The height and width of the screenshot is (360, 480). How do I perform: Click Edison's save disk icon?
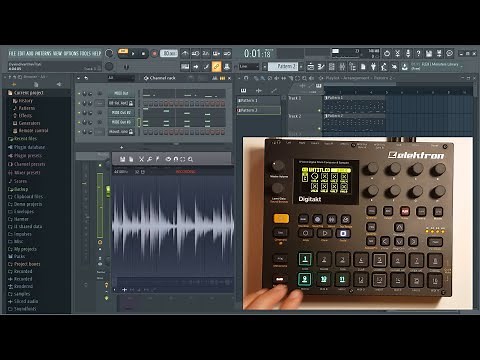(x=122, y=159)
